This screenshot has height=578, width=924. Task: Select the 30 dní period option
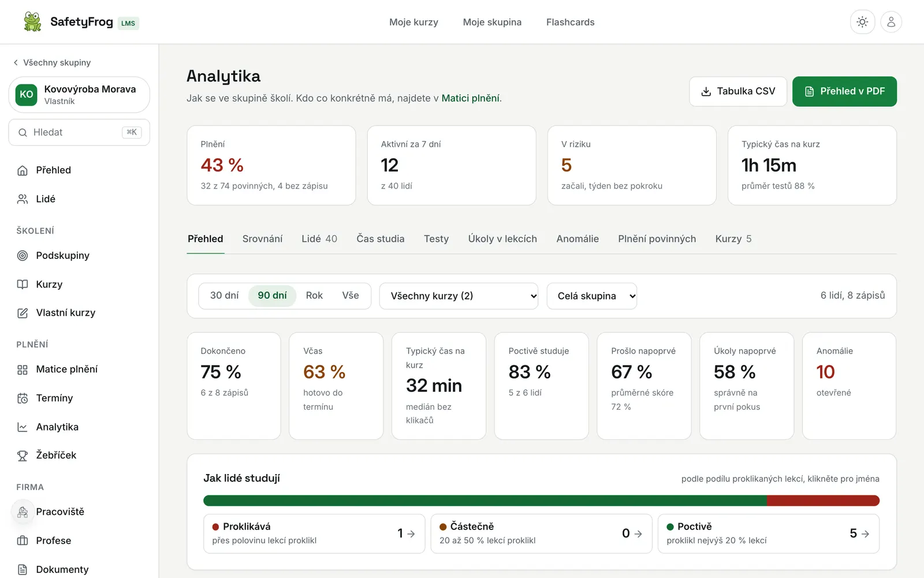click(224, 295)
